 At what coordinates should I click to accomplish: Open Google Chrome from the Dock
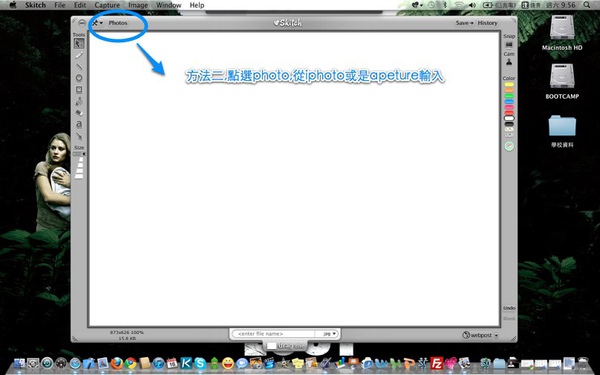click(x=130, y=363)
